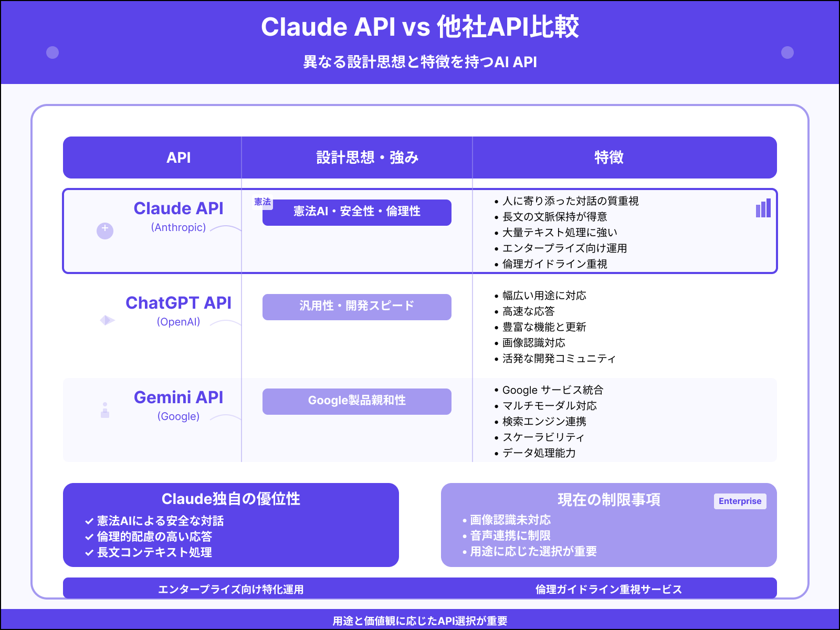The image size is (840, 630).
Task: Toggle the checkmark beside 倫理的配慮の高い応答
Action: [88, 537]
